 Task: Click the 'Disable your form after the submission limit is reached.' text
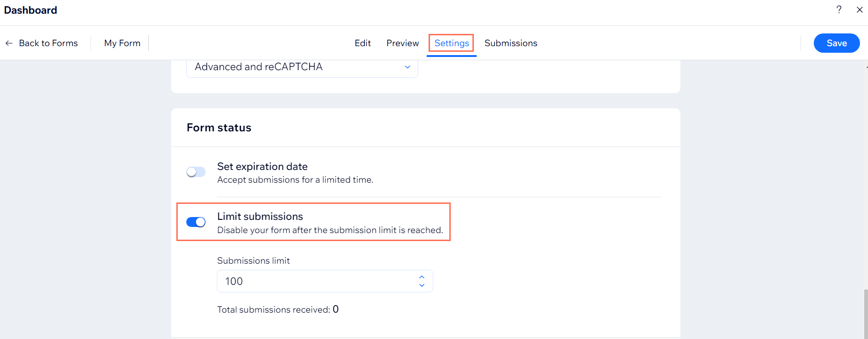click(330, 230)
